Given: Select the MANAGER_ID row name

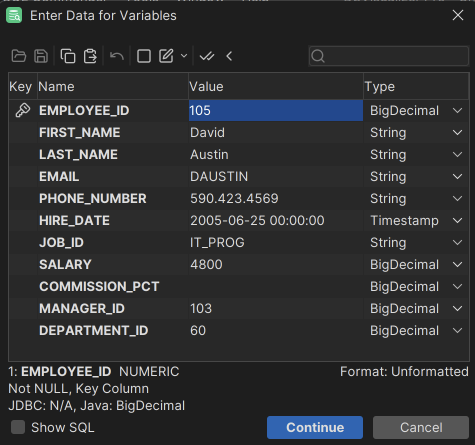Looking at the screenshot, I should point(82,308).
